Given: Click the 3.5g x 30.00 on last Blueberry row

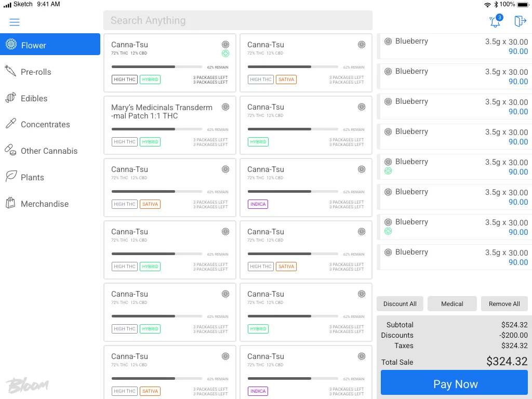Looking at the screenshot, I should coord(506,253).
